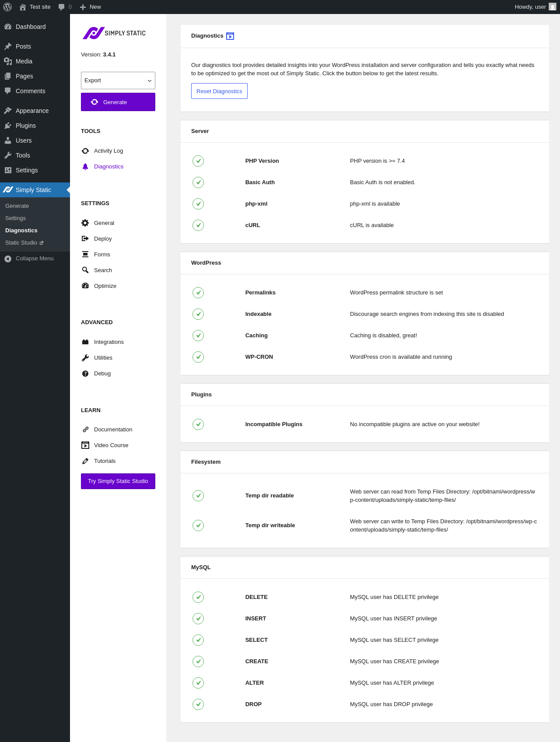Go to the Generate submenu link

(x=17, y=206)
